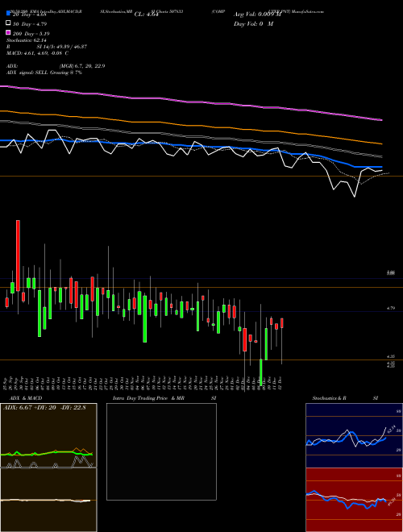Click the 4.79 price axis label
This screenshot has width=403, height=532.
click(x=391, y=308)
